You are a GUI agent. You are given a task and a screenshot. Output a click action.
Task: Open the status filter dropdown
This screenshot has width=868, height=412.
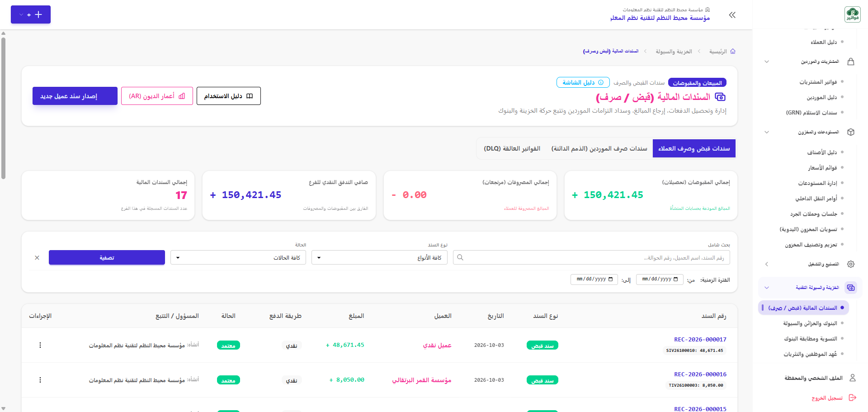point(238,257)
